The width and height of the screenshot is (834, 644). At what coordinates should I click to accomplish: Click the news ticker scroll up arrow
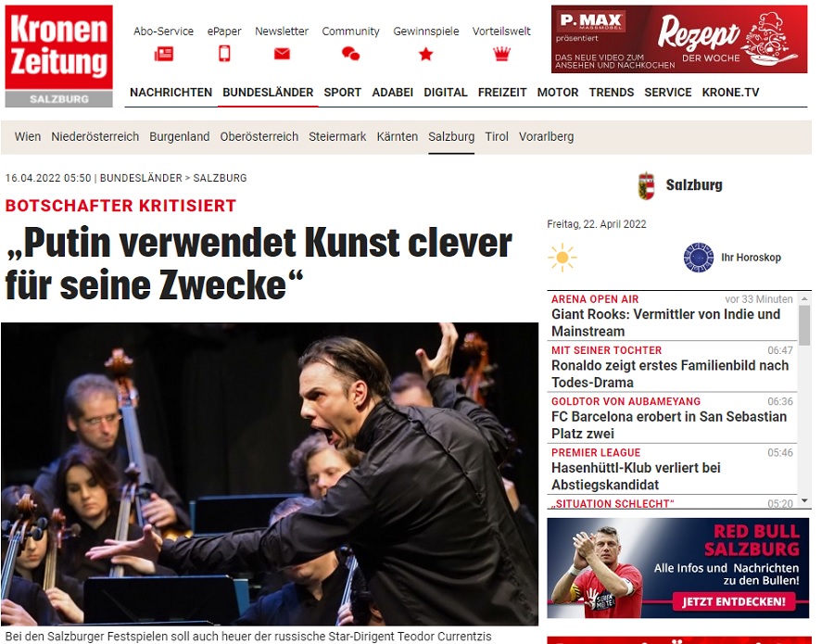[804, 299]
